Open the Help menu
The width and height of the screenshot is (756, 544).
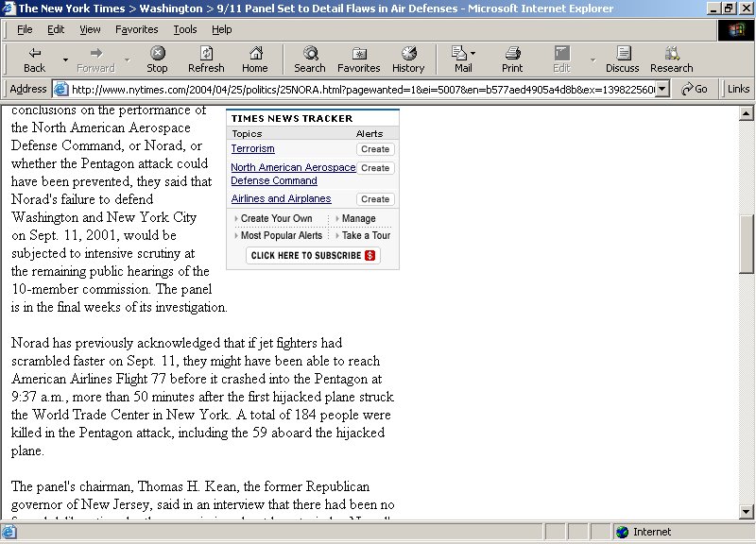coord(222,30)
